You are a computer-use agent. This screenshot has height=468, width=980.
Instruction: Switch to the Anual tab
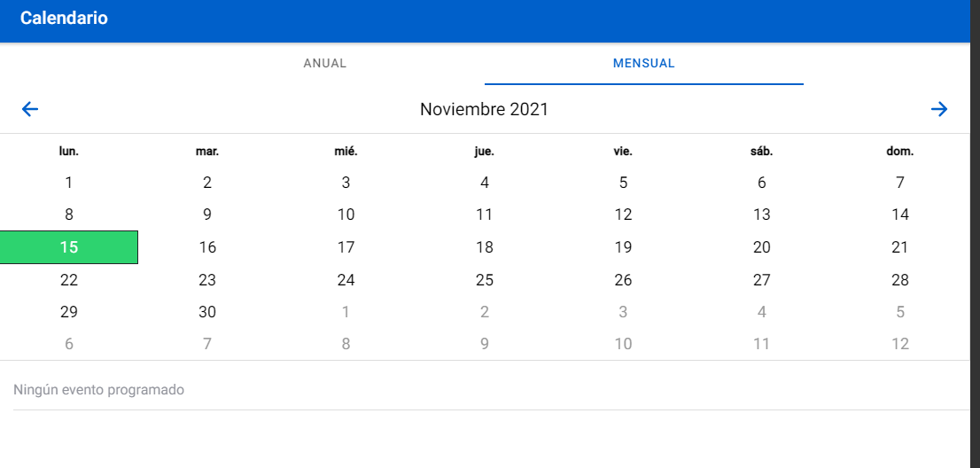click(324, 64)
